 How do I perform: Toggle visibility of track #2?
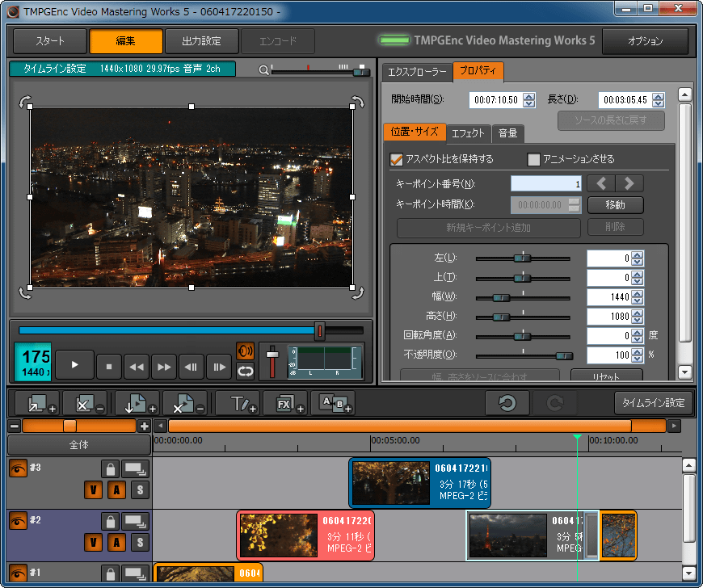click(x=18, y=521)
